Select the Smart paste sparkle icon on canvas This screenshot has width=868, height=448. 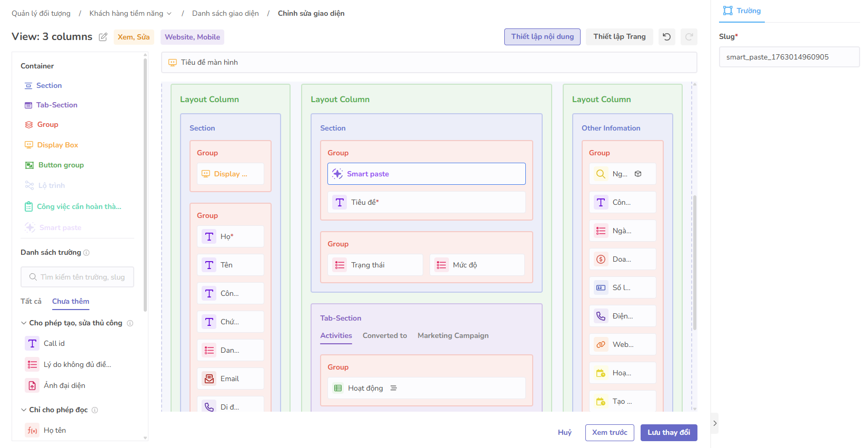pyautogui.click(x=337, y=174)
